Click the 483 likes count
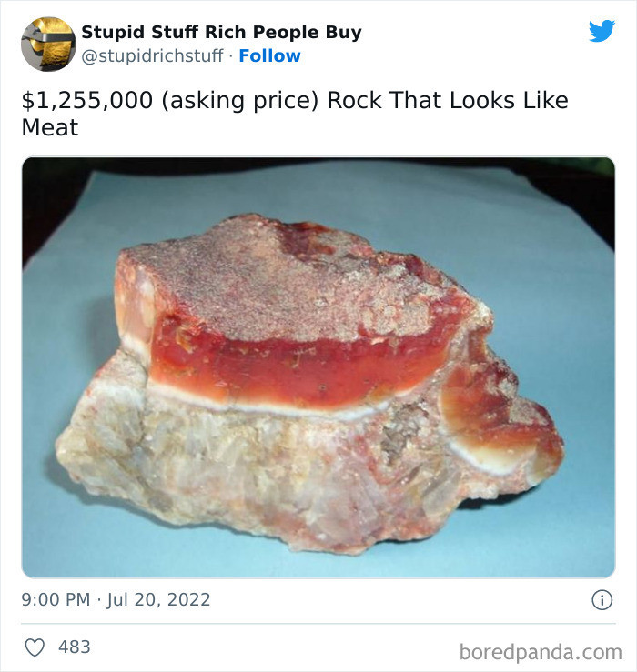Viewport: 637px width, 672px height. pos(75,647)
